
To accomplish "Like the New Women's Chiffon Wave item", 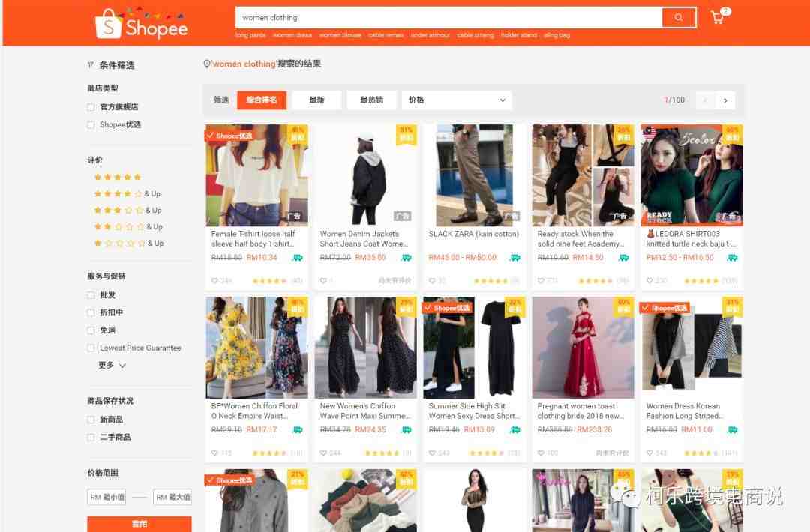I will pyautogui.click(x=323, y=453).
